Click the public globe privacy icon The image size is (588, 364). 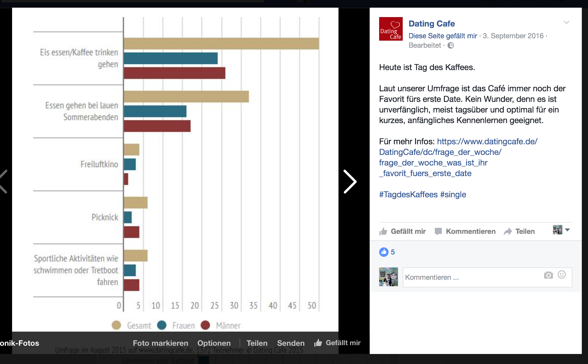pos(451,45)
